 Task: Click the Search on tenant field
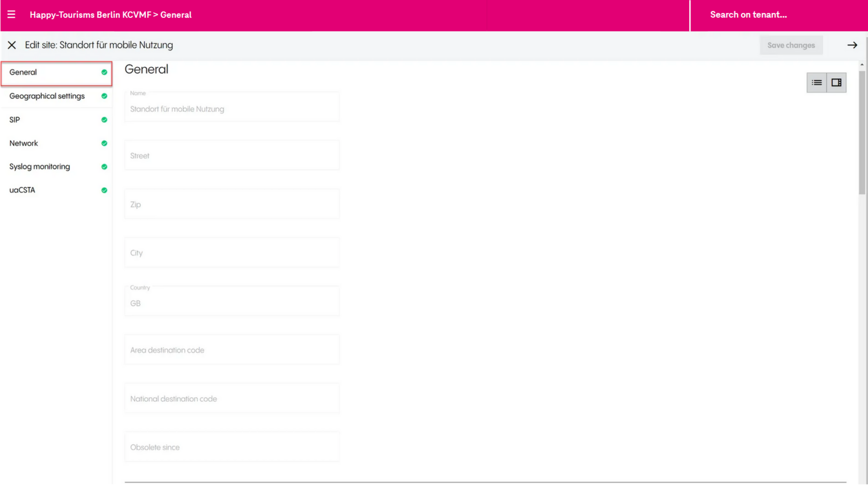coord(748,15)
